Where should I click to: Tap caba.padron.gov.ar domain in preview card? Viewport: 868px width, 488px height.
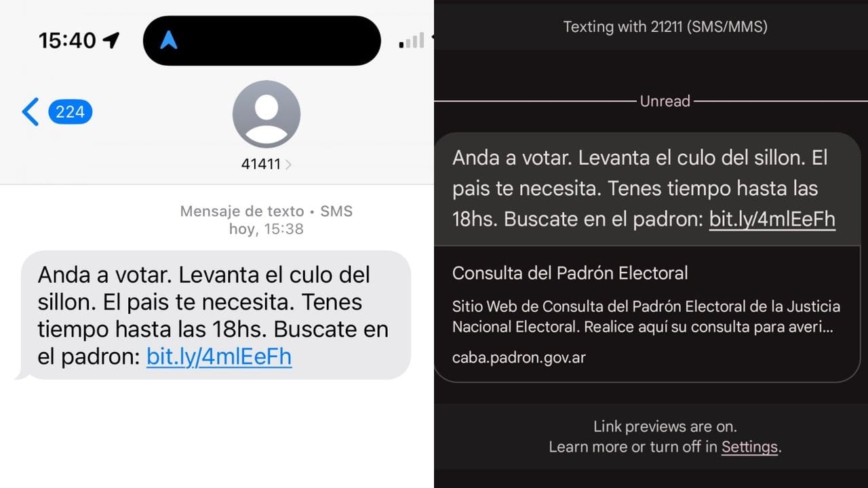(x=519, y=357)
